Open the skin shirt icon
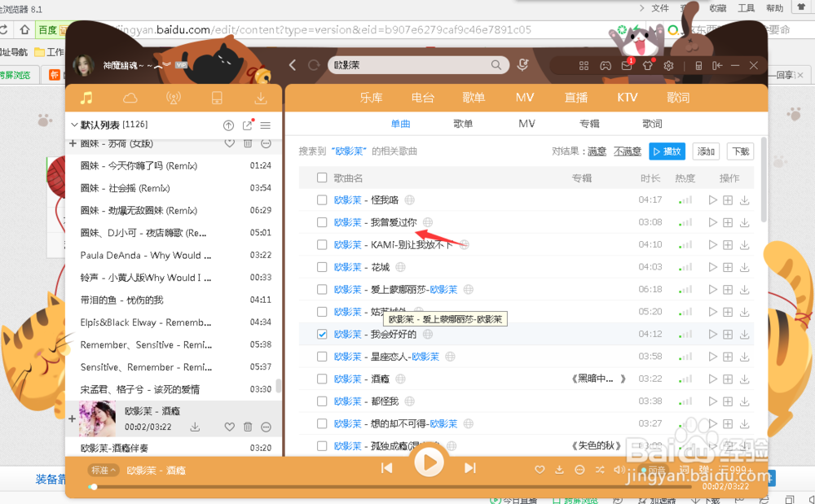815x504 pixels. [x=648, y=65]
